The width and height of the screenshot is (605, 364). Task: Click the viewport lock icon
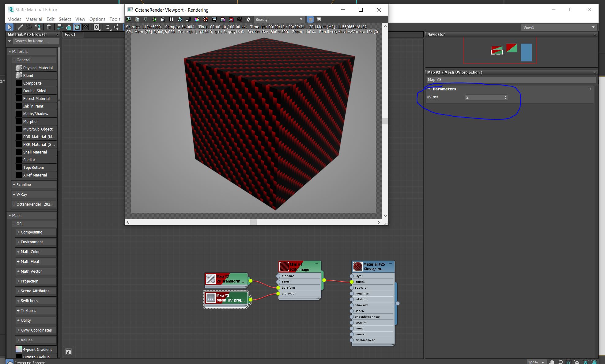163,19
